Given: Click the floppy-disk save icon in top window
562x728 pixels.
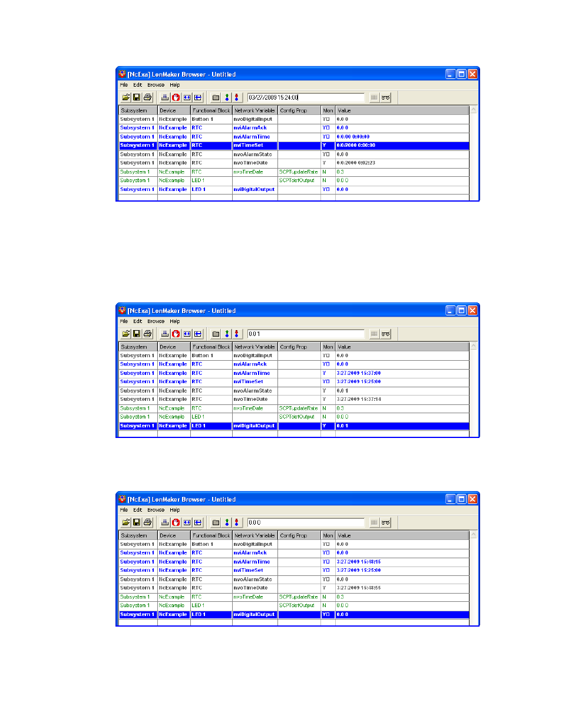Looking at the screenshot, I should (x=137, y=97).
